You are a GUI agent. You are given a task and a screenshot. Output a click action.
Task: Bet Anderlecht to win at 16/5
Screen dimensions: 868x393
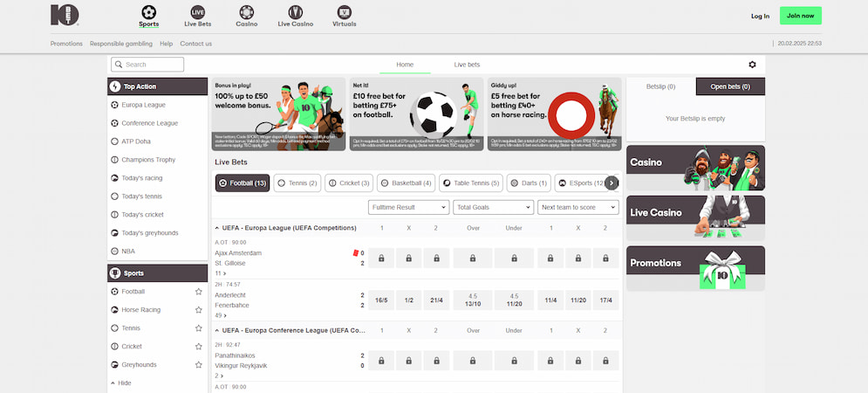[381, 300]
